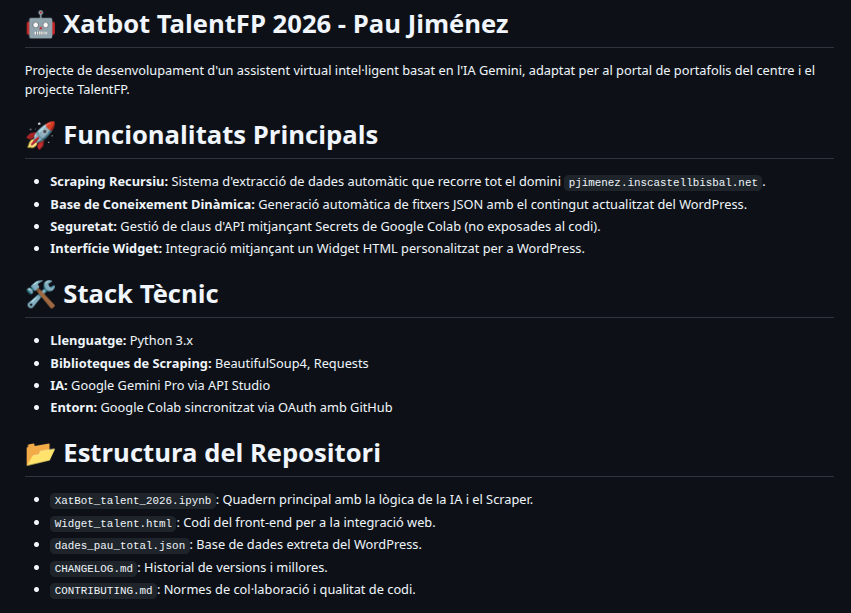Click the Xatbot TalentFP 2026 title heading
This screenshot has height=613, width=851.
[x=286, y=25]
